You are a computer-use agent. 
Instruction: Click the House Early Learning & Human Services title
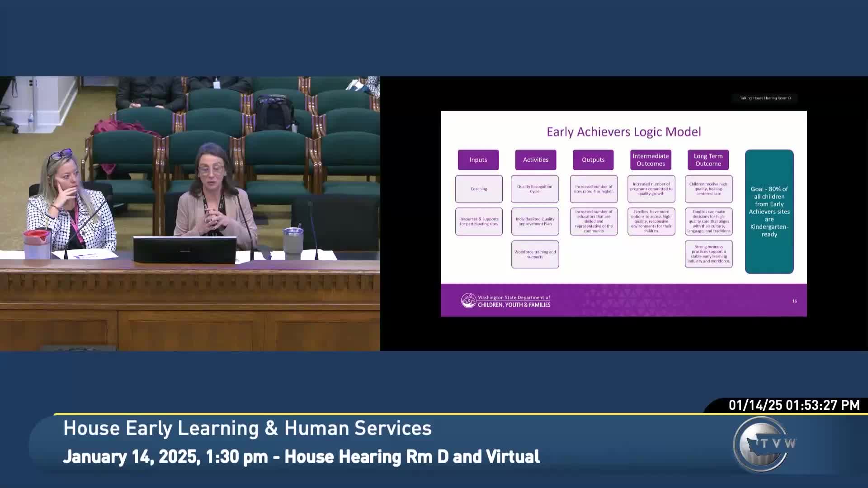coord(247,428)
